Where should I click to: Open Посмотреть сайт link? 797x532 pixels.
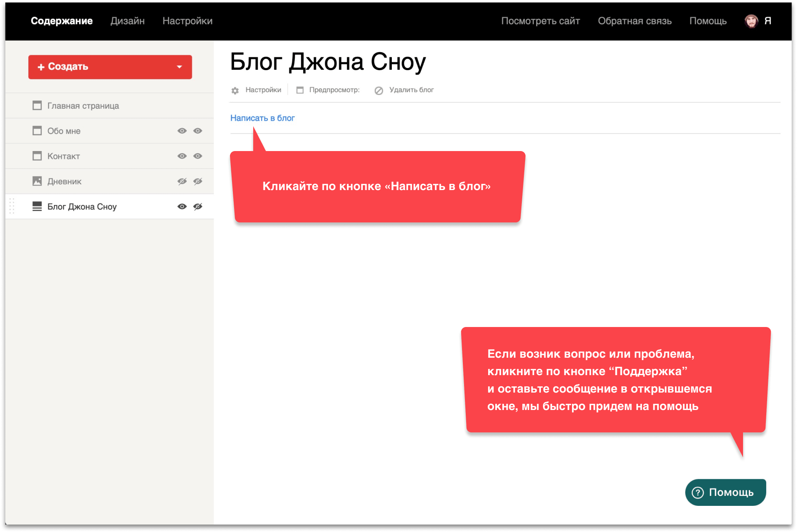(540, 21)
